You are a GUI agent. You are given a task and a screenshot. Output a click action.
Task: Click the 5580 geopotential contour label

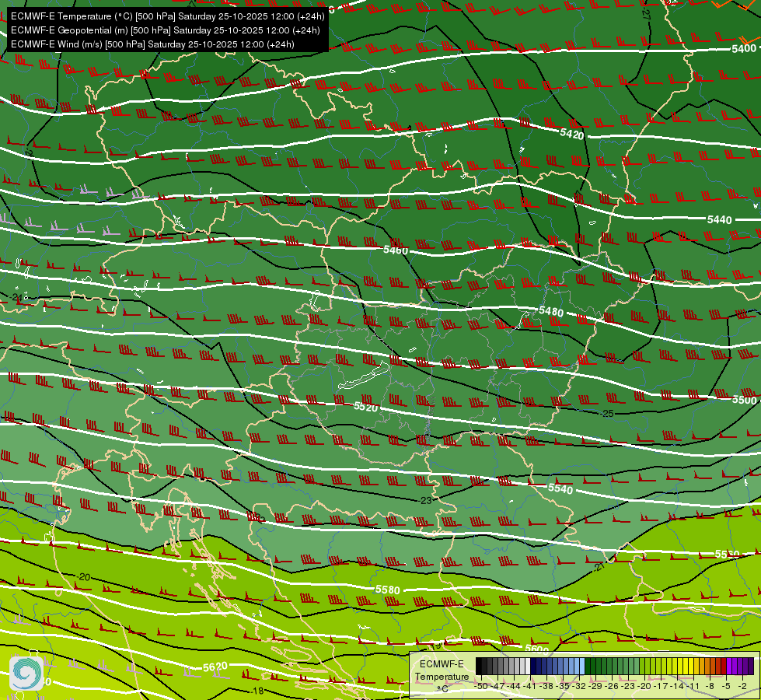[x=387, y=590]
